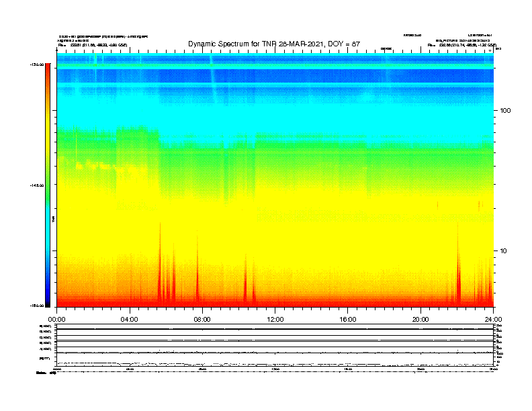Click the 10 frequency axis label
Image resolution: width=532 pixels, height=411 pixels.
click(504, 251)
